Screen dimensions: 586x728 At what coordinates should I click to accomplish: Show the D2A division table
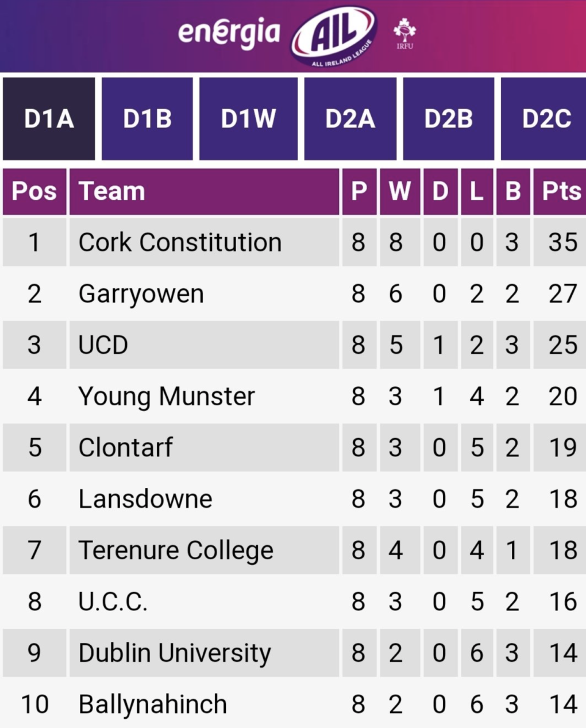pyautogui.click(x=350, y=119)
